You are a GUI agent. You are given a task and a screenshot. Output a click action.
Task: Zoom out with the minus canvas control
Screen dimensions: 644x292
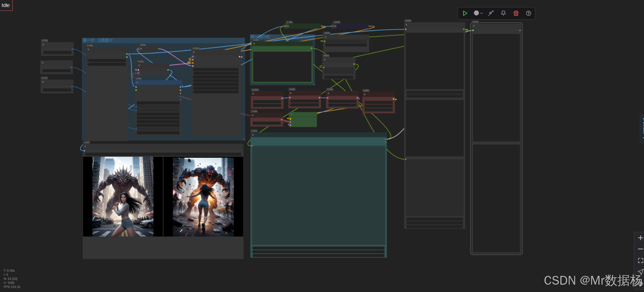(x=641, y=249)
